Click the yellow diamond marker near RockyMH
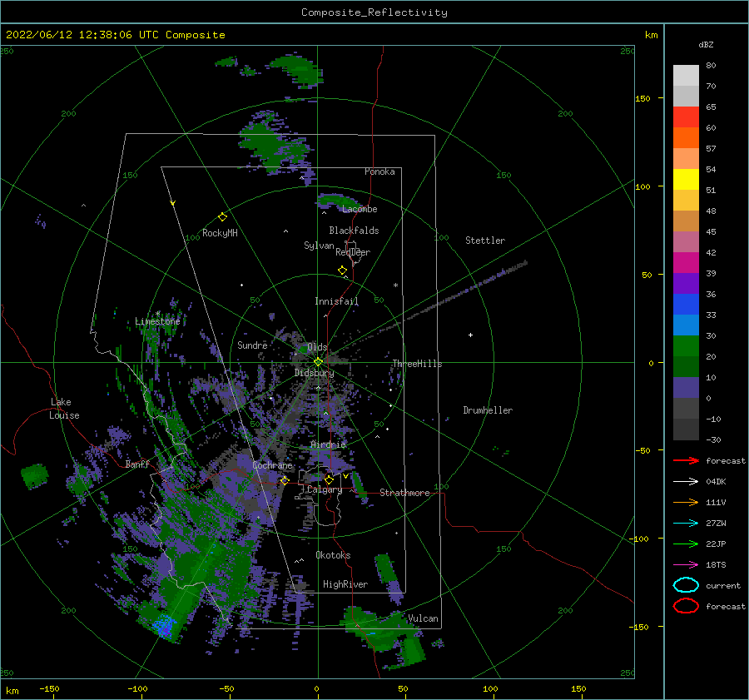Screen dimensions: 749x700 [222, 217]
